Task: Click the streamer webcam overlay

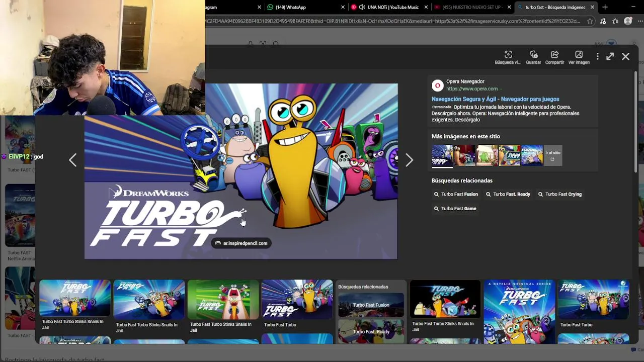Action: pos(103,58)
